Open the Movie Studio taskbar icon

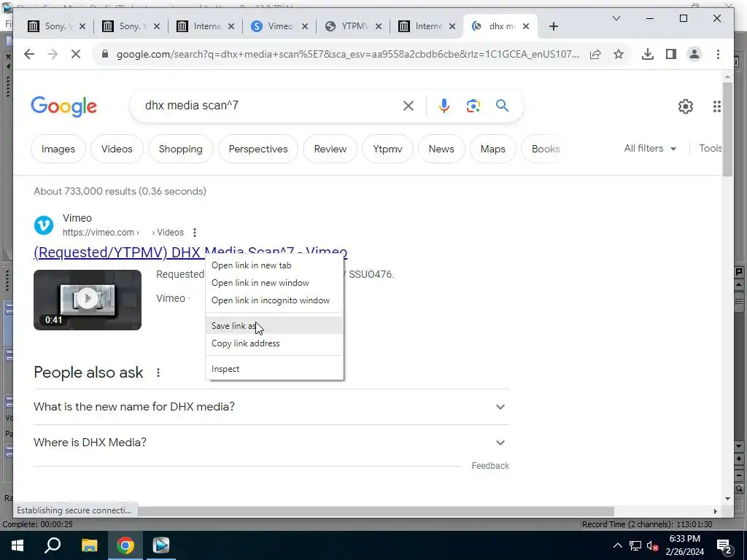coord(161,545)
